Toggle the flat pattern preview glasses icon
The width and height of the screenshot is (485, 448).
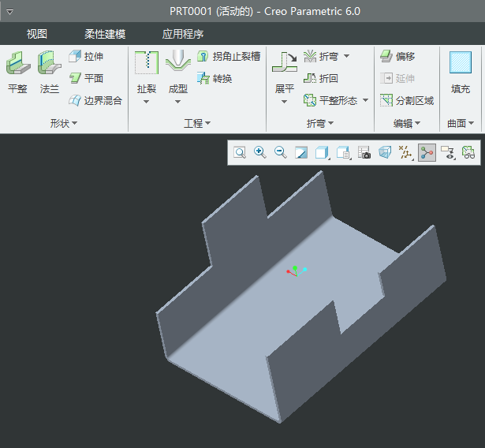[x=468, y=152]
